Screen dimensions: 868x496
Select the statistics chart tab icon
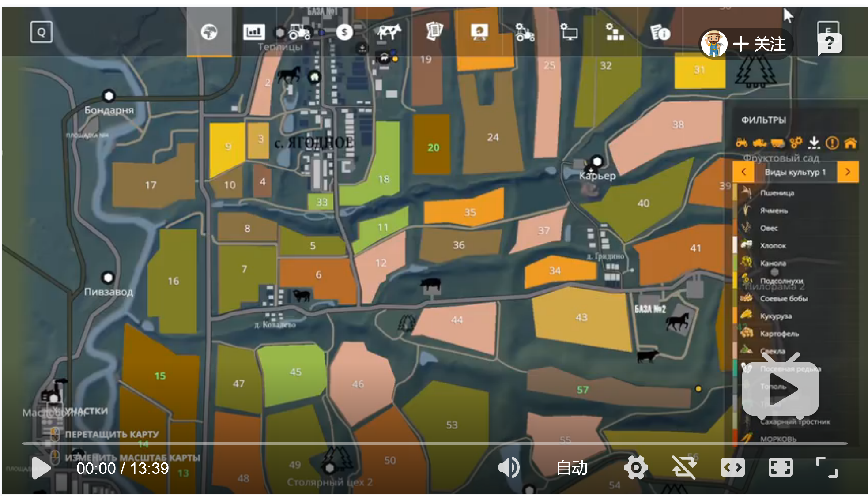pos(254,32)
